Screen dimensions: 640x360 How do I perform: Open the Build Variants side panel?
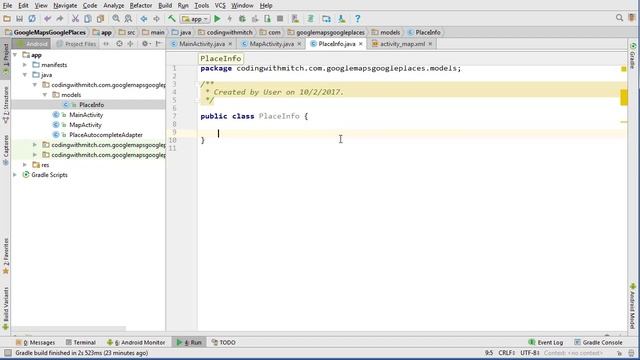[x=6, y=309]
